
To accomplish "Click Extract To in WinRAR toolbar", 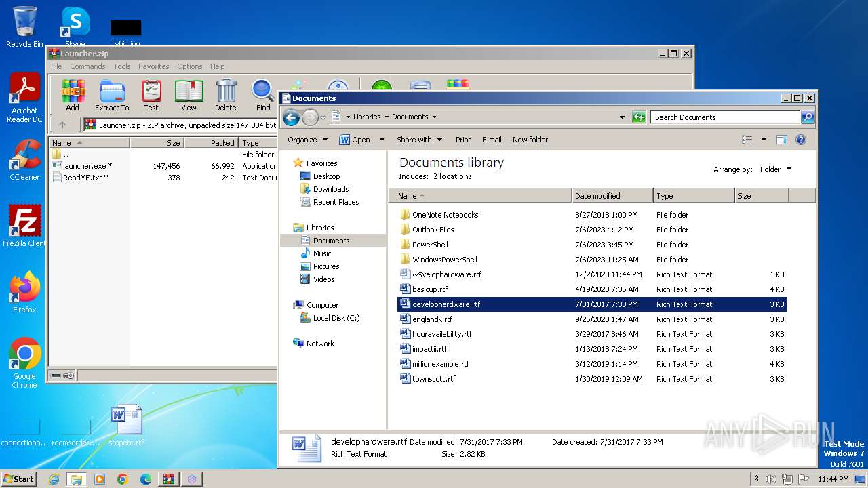I will click(112, 96).
